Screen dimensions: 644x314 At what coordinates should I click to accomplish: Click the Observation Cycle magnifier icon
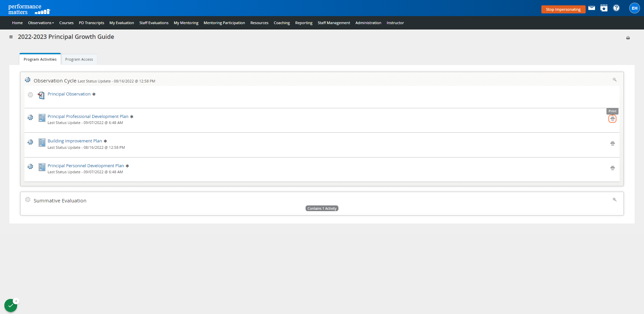(x=614, y=80)
